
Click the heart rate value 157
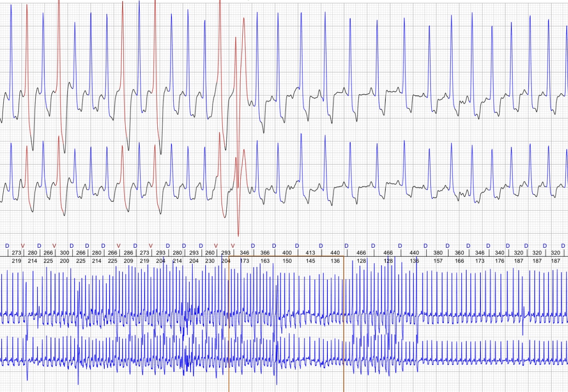point(438,261)
